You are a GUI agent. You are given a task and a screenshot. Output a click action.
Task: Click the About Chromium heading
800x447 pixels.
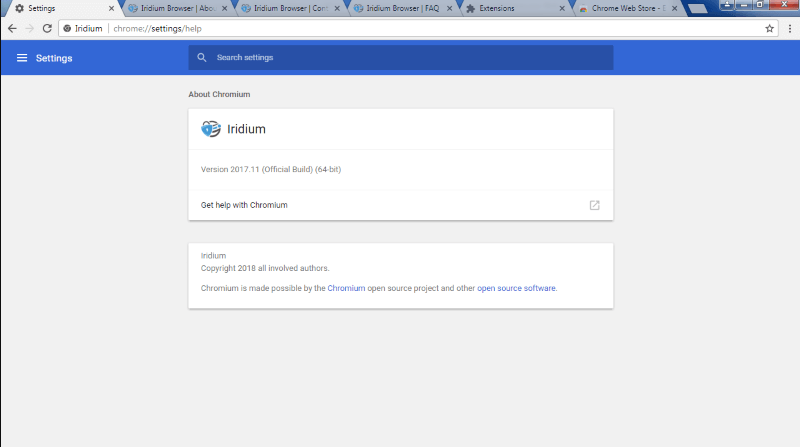pos(219,94)
